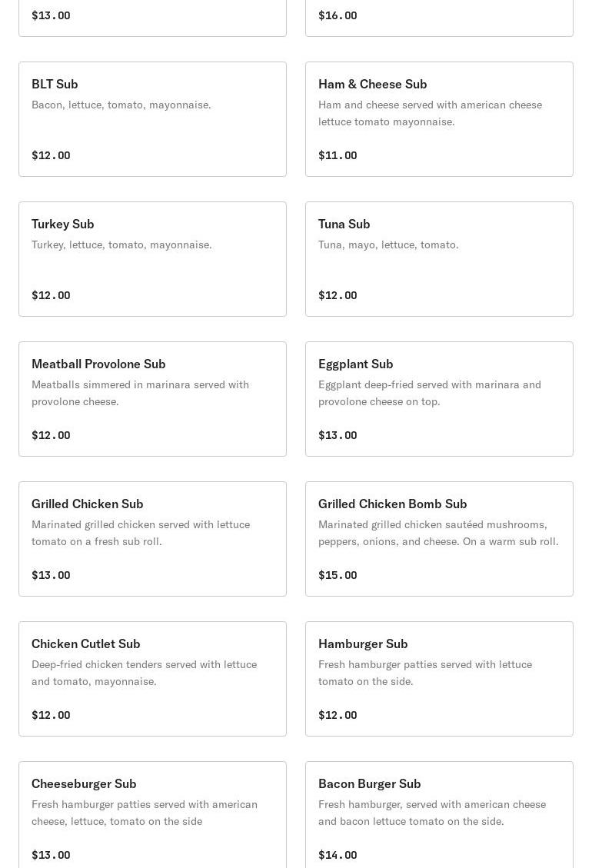Choose the Chicken Cutlet Sub card
592x868 pixels.
pos(152,679)
